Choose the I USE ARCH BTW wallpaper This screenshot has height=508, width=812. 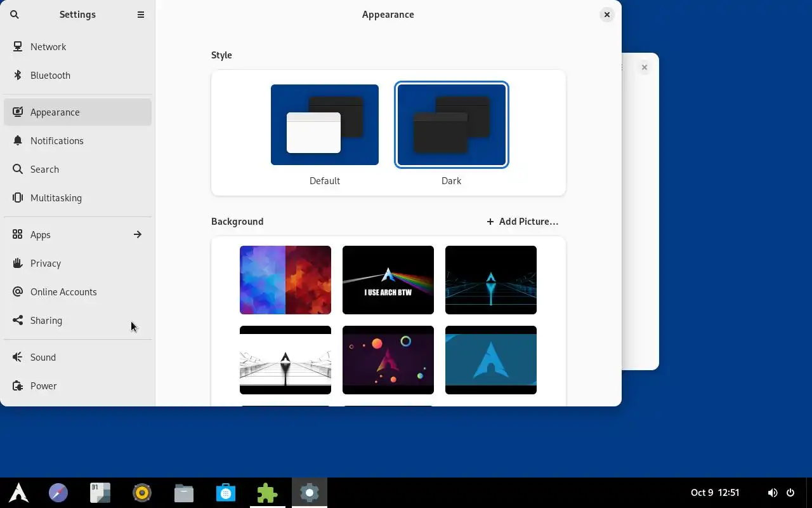(x=388, y=280)
